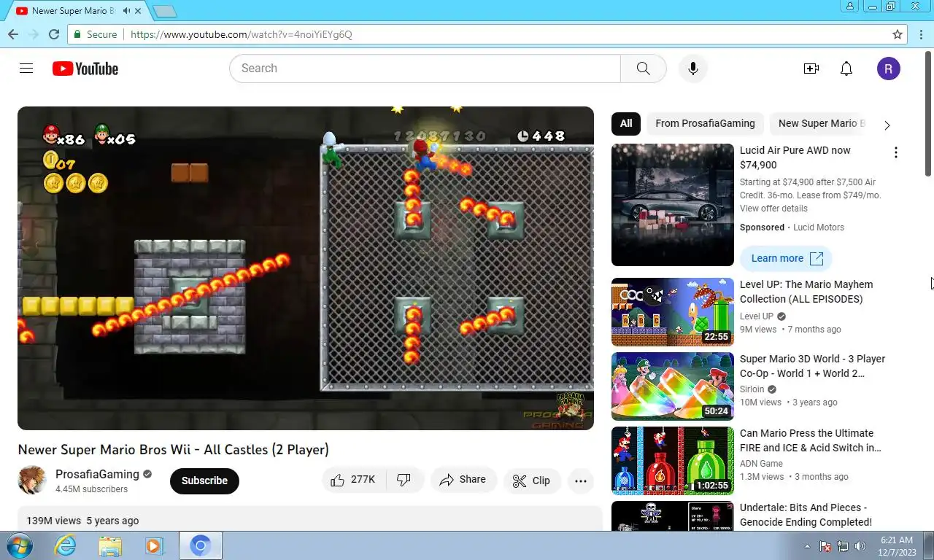Launch Internet Explorer from the taskbar
934x560 pixels.
[x=66, y=545]
